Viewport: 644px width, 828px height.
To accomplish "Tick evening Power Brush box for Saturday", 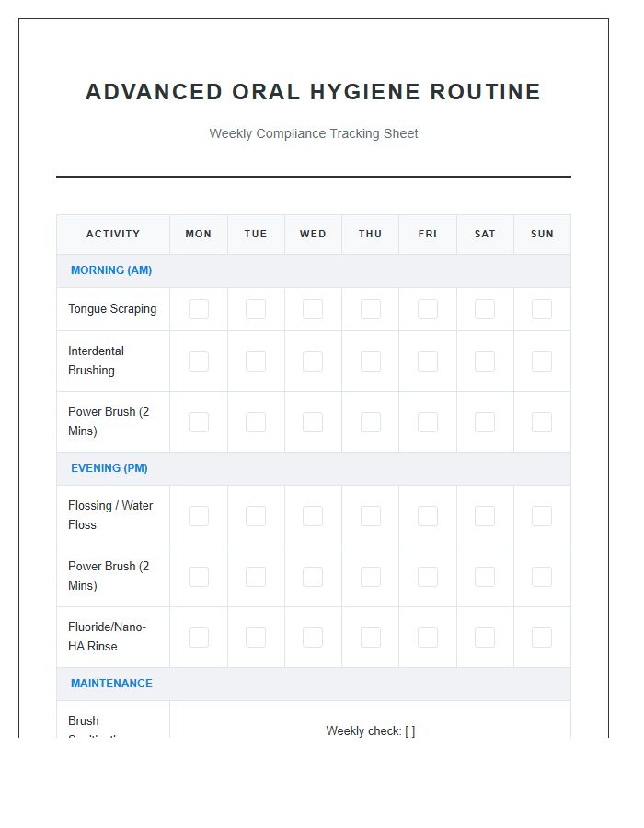I will (x=485, y=577).
